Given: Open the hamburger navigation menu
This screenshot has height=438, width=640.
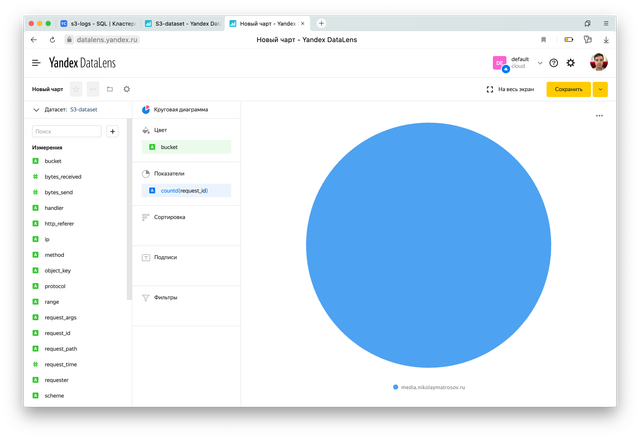Looking at the screenshot, I should [37, 63].
